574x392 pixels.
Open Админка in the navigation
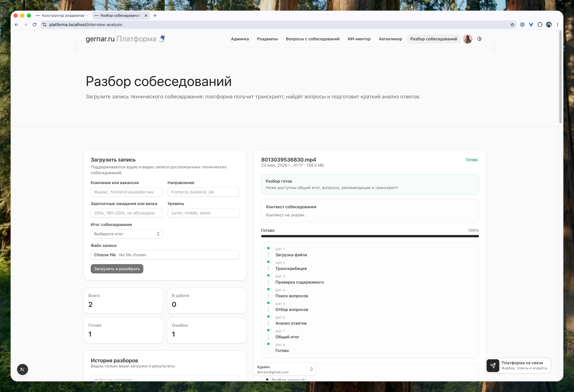pyautogui.click(x=240, y=39)
